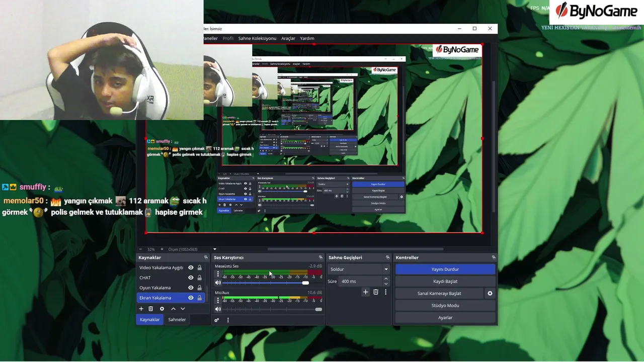Select the Video Yakalama Aygıtı source row
The width and height of the screenshot is (644, 362).
171,267
